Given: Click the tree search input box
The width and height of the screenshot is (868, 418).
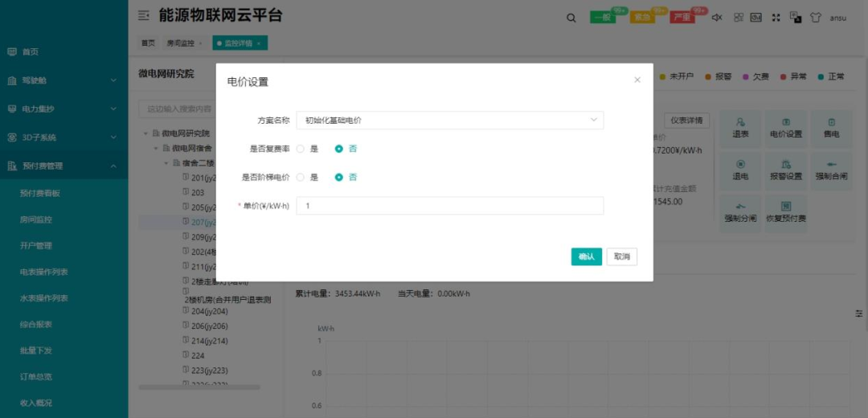Looking at the screenshot, I should click(177, 109).
